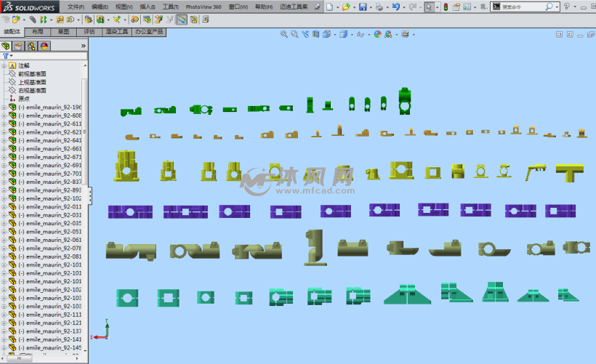The image size is (596, 364).
Task: Select the 前视基准面 front plane item
Action: pos(32,73)
